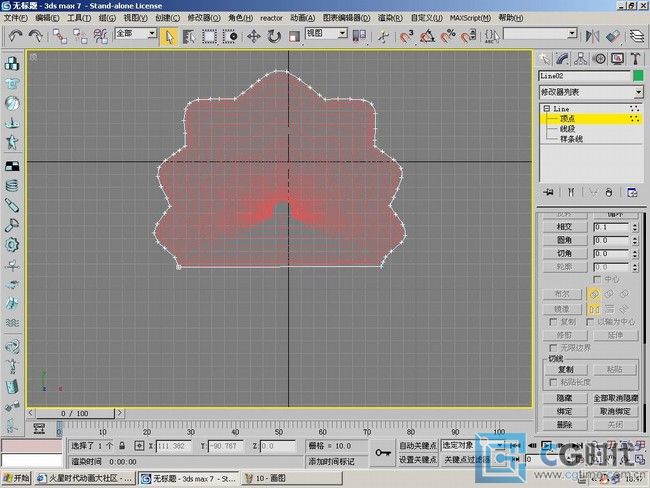Click the Undo arrow icon
The image size is (650, 488).
[15, 36]
